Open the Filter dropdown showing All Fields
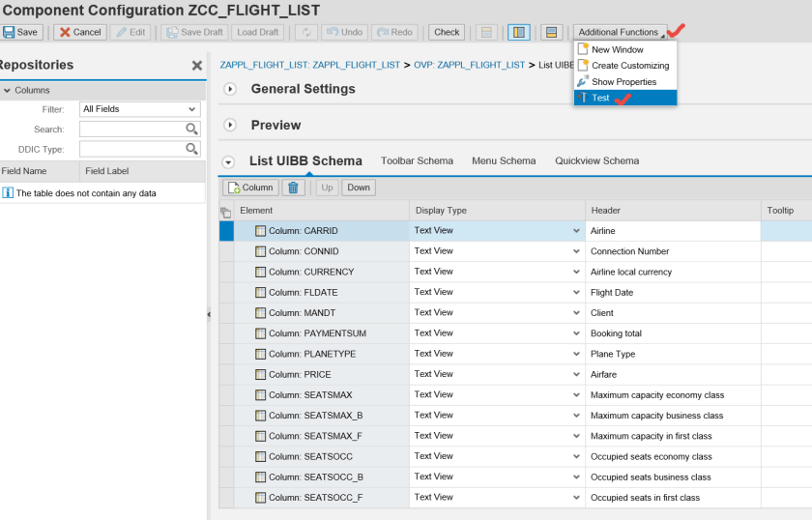This screenshot has height=520, width=812. click(140, 109)
